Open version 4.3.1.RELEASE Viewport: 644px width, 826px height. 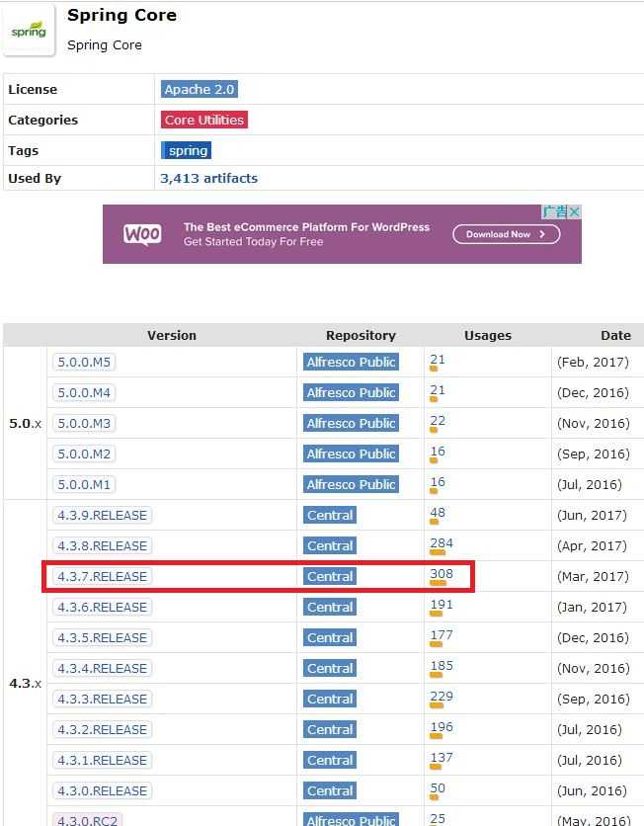(102, 760)
